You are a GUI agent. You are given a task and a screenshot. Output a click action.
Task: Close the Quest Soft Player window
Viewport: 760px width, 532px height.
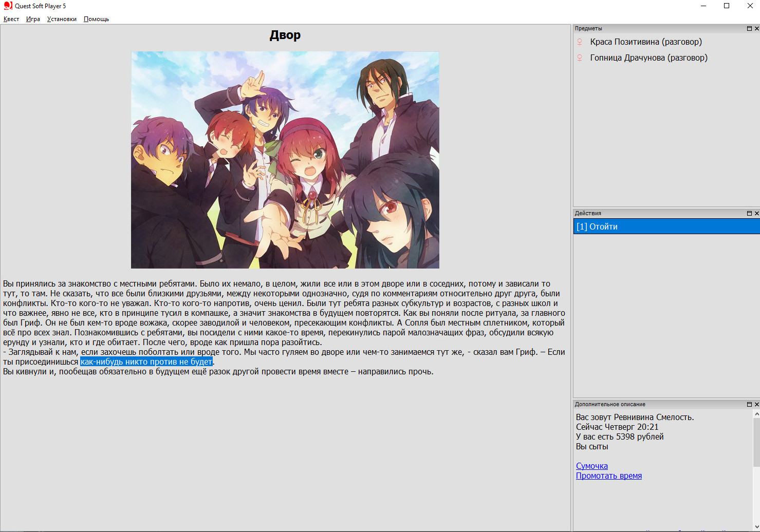[x=750, y=6]
